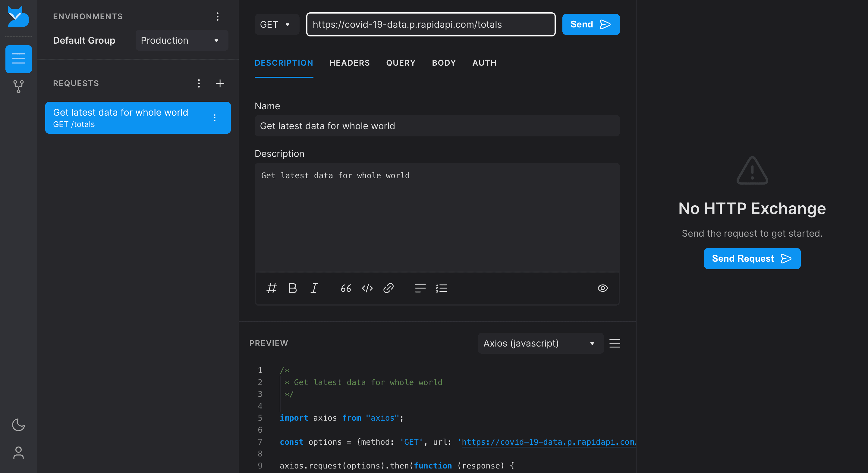868x473 pixels.
Task: Insert a numbered list
Action: click(x=441, y=288)
